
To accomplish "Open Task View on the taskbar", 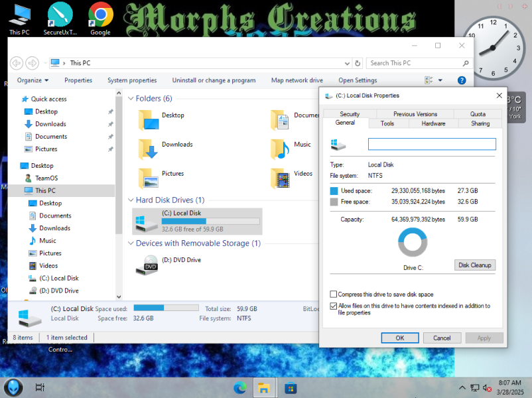I will (40, 387).
